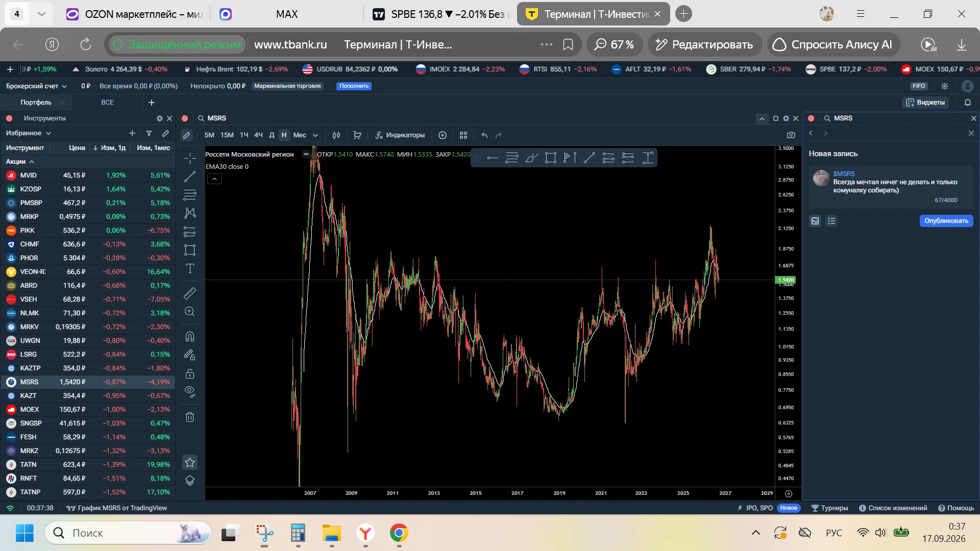Open the chart widget settings gear
Screen dimensions: 980x551
click(786, 118)
